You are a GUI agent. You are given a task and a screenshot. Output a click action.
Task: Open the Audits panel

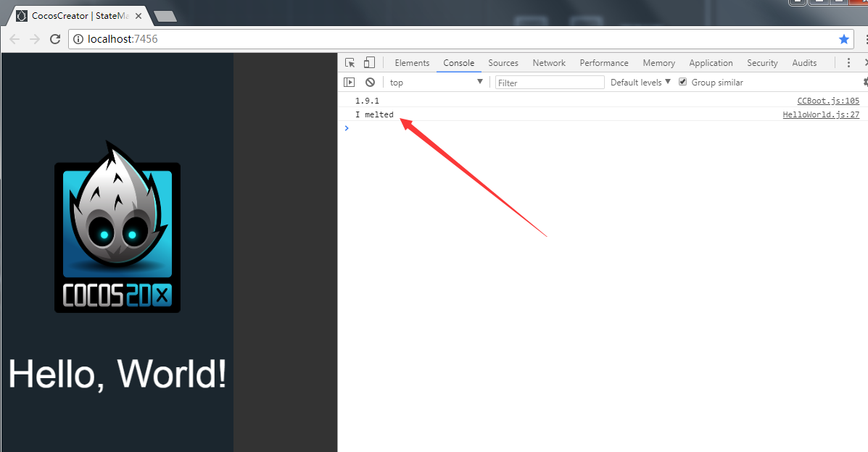(804, 63)
